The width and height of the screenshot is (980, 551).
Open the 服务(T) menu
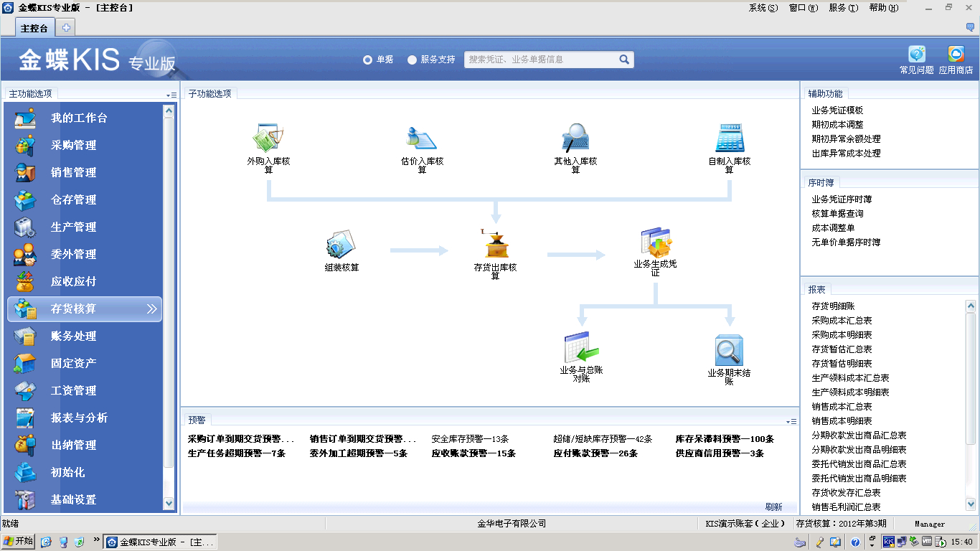(x=843, y=8)
